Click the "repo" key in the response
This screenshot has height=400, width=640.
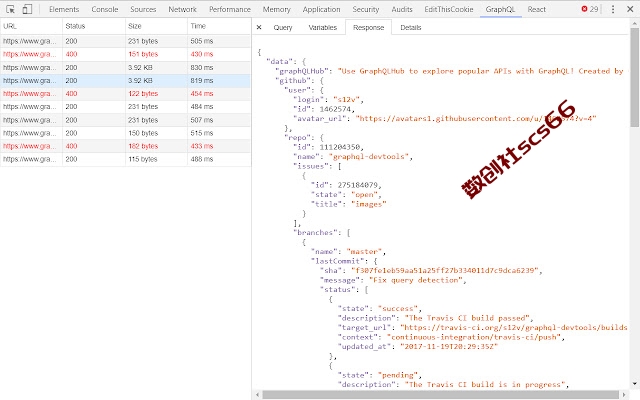pos(297,138)
